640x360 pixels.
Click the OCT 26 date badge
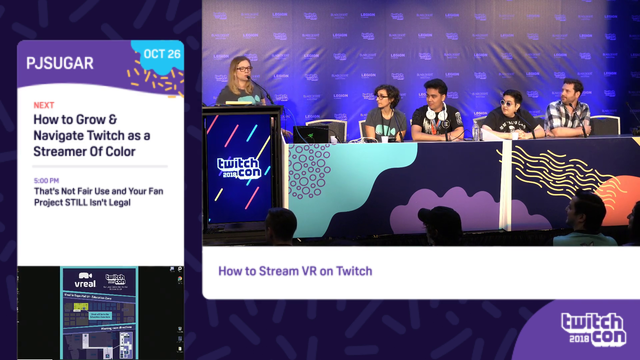click(x=162, y=54)
